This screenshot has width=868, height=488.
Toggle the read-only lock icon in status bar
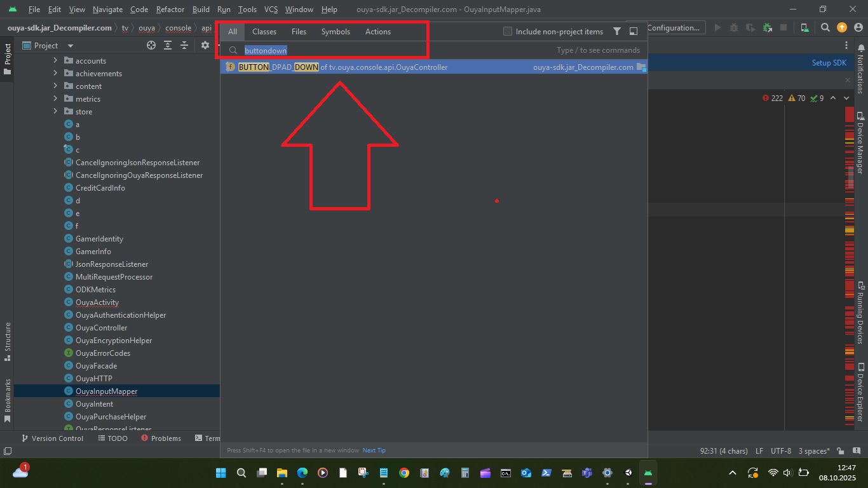(x=840, y=451)
